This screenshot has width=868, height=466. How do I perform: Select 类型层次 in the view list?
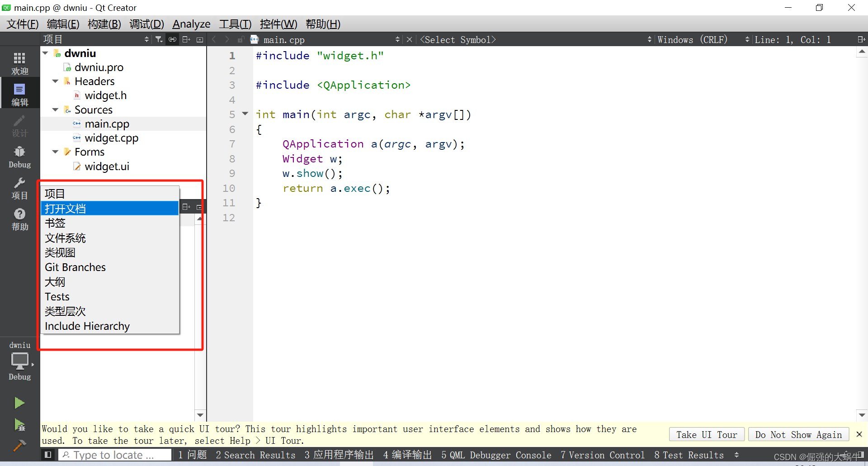pyautogui.click(x=110, y=311)
